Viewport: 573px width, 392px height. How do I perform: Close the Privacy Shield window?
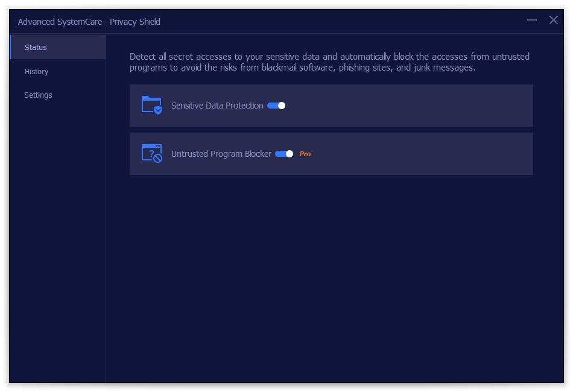click(553, 21)
